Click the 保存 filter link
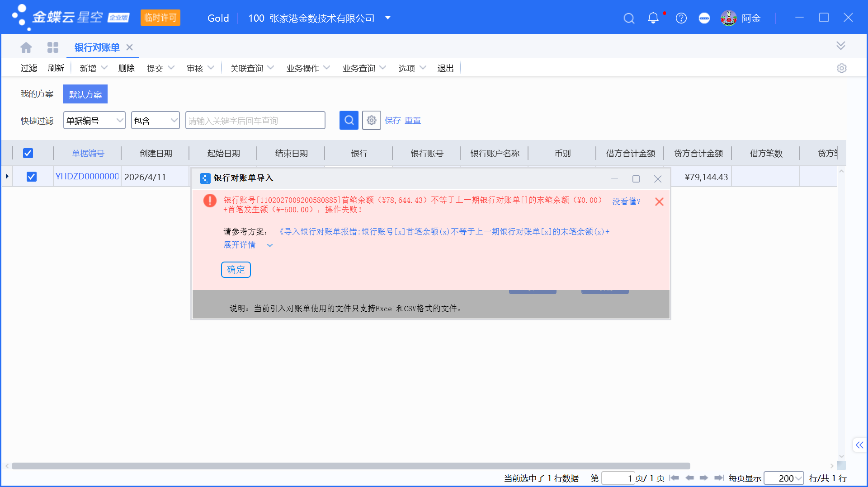The image size is (868, 487). coord(393,121)
